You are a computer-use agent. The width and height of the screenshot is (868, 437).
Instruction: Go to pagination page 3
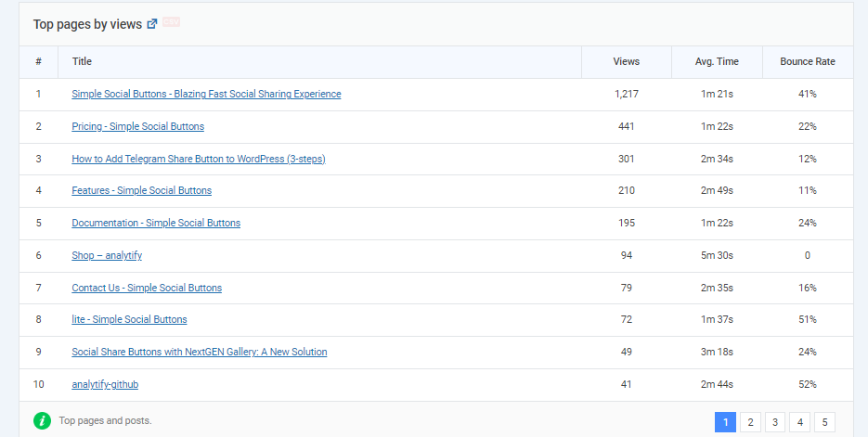pos(775,422)
